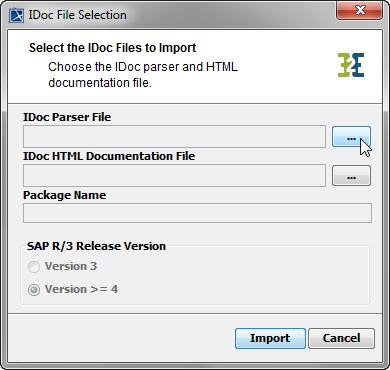The image size is (390, 370).
Task: Select the Version >= 4 radio button
Action: 34,290
